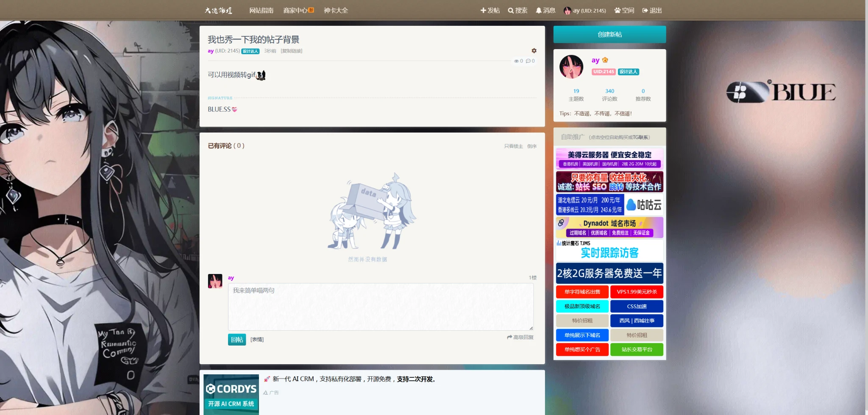Click the 创建新帖 button
The image size is (868, 415).
[609, 34]
